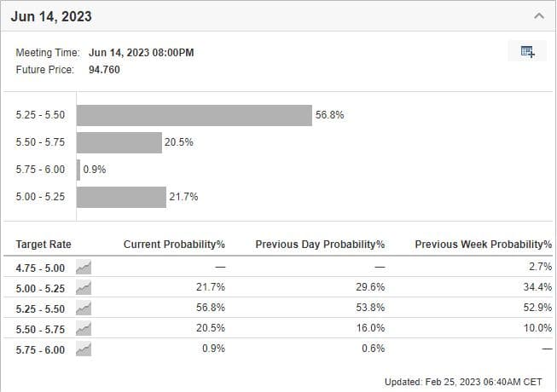Open chart icon for 5.50 - 5.75 row
557x392 pixels.
pyautogui.click(x=84, y=328)
